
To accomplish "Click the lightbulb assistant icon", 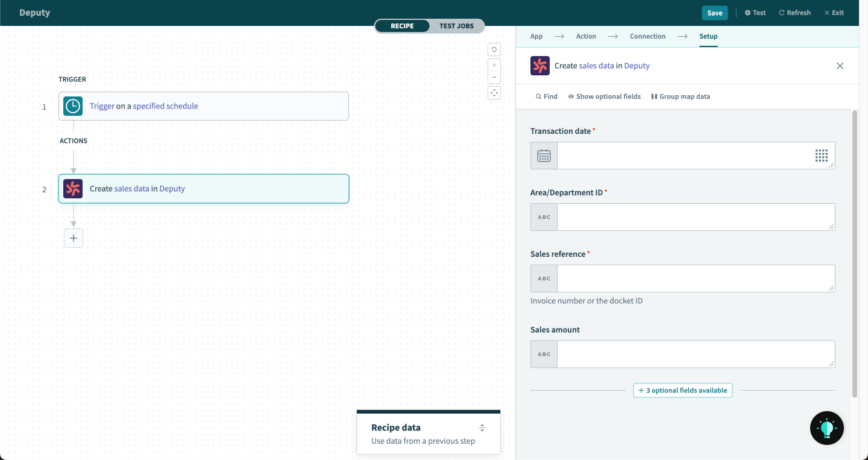I will coord(826,428).
